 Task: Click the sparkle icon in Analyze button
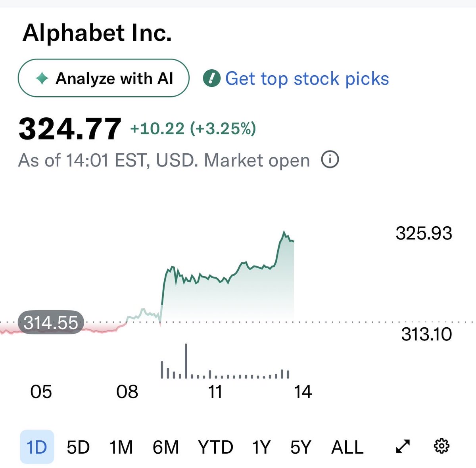click(x=42, y=78)
